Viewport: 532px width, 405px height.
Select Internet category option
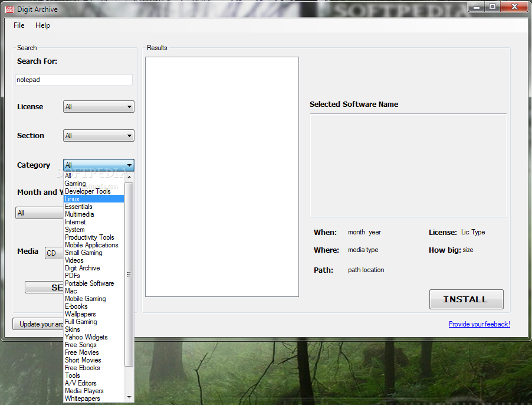(94, 222)
